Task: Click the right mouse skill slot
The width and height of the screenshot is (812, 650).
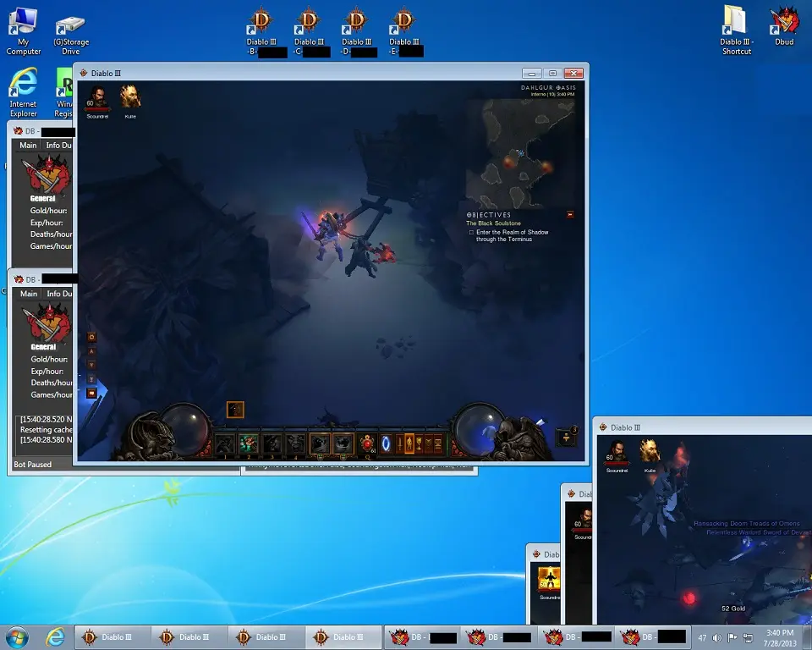Action: [343, 443]
